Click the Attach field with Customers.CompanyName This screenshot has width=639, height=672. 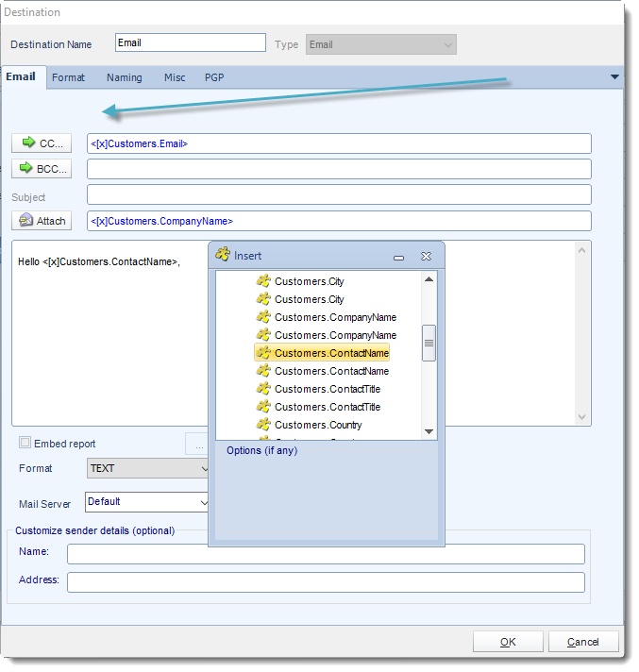click(339, 221)
